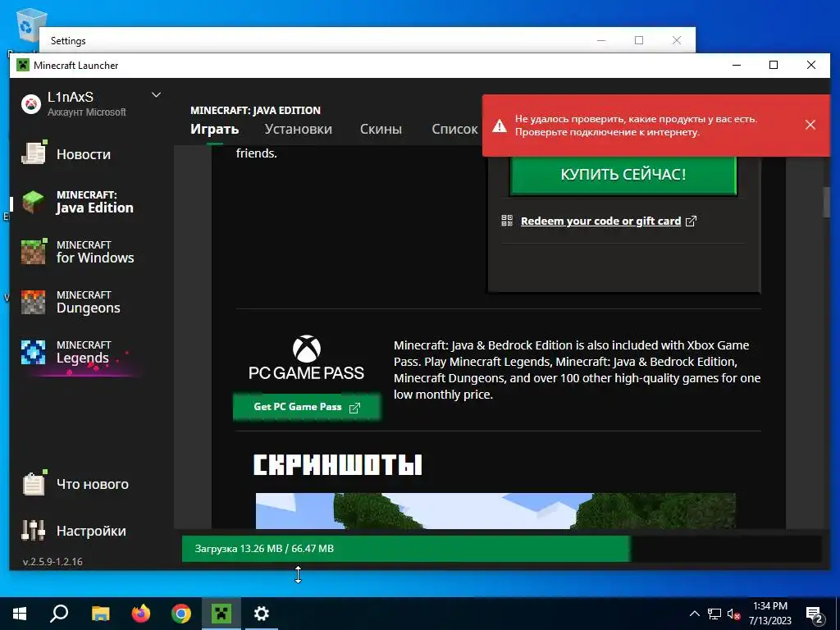Click the L1nAxS Xbox avatar icon

[31, 104]
